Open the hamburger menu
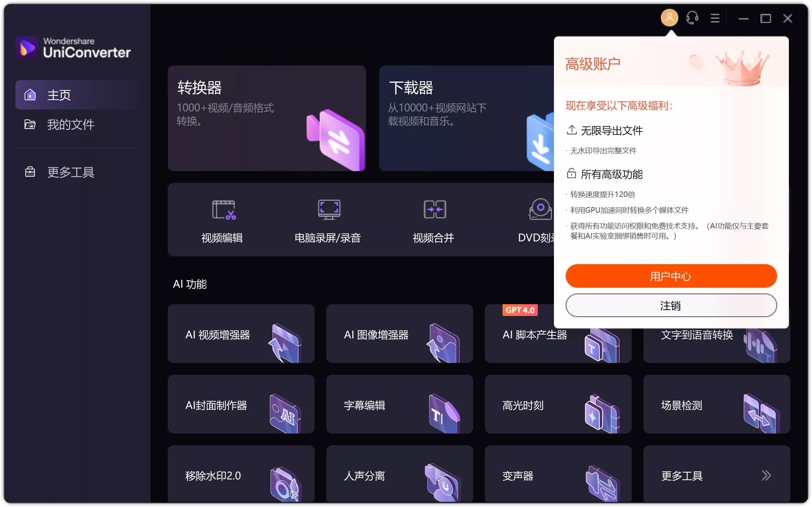812x507 pixels. tap(715, 18)
